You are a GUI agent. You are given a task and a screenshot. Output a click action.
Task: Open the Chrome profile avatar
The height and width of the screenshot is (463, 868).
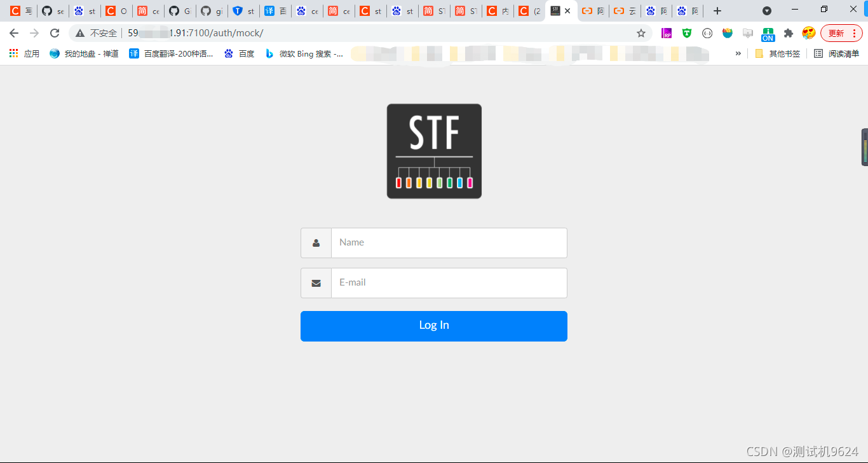[809, 33]
